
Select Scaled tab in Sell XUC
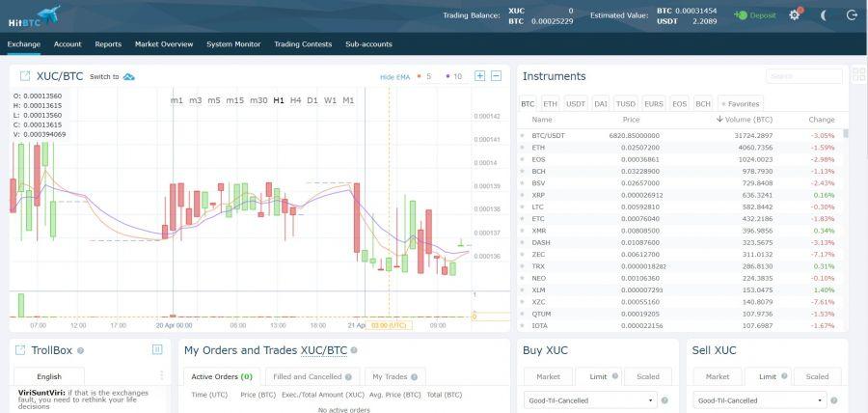pyautogui.click(x=817, y=376)
